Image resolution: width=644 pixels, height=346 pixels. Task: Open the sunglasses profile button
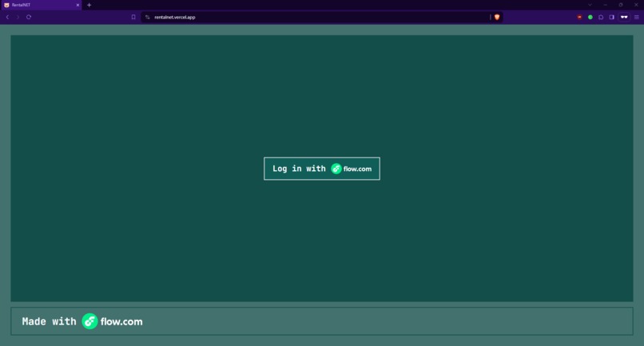pos(624,18)
